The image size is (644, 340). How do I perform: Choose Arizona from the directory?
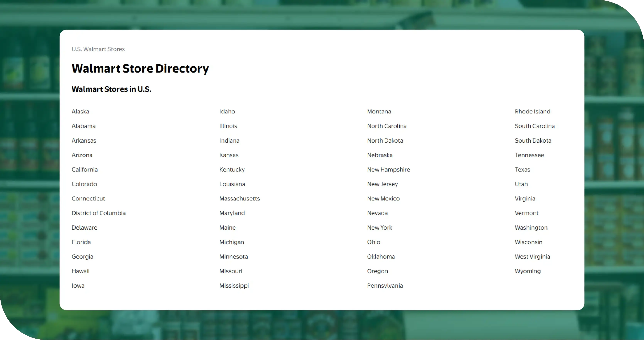(82, 155)
